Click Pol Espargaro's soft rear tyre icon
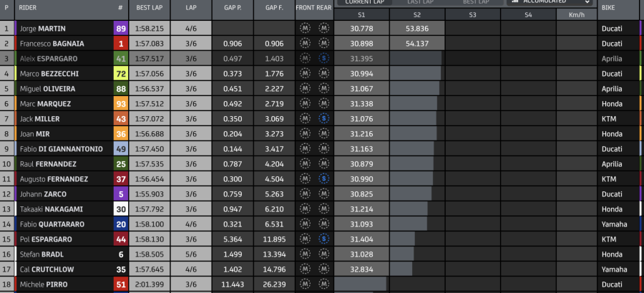This screenshot has width=644, height=293. click(323, 239)
